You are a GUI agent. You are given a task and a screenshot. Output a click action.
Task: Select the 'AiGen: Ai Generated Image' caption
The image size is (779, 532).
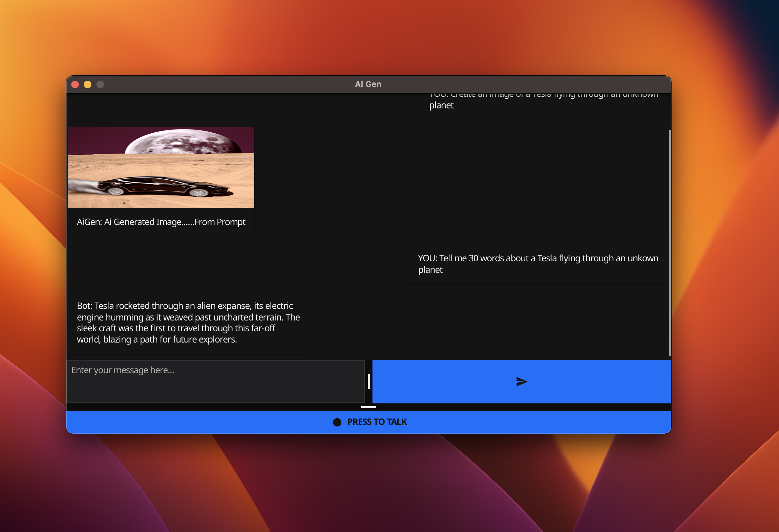[161, 222]
